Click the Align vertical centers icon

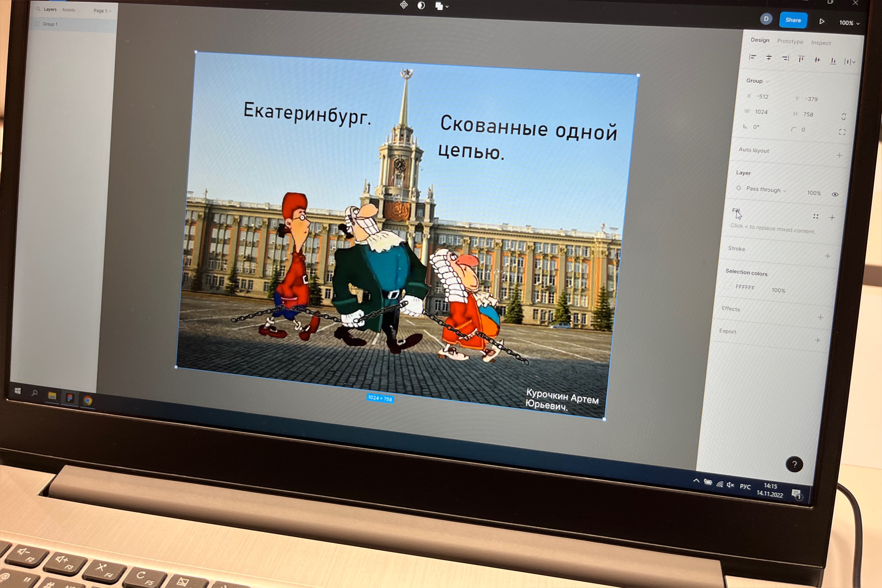point(817,60)
